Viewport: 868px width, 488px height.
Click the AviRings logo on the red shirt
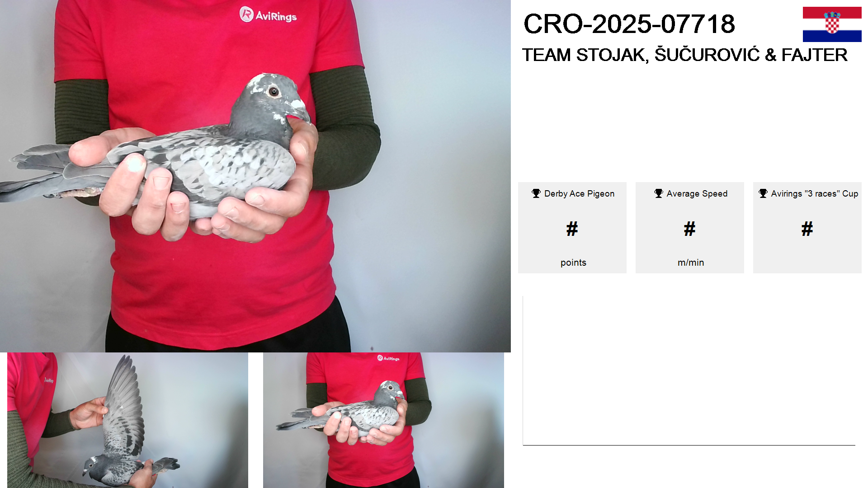[x=268, y=15]
